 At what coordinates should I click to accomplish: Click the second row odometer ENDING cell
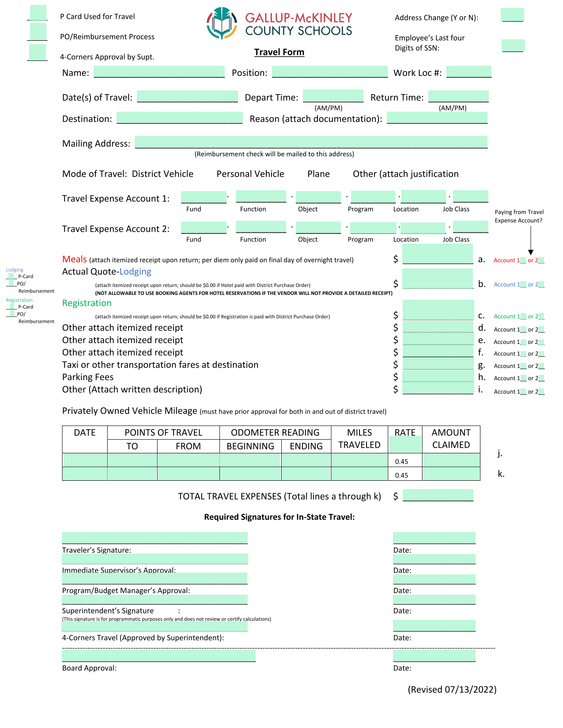(306, 474)
